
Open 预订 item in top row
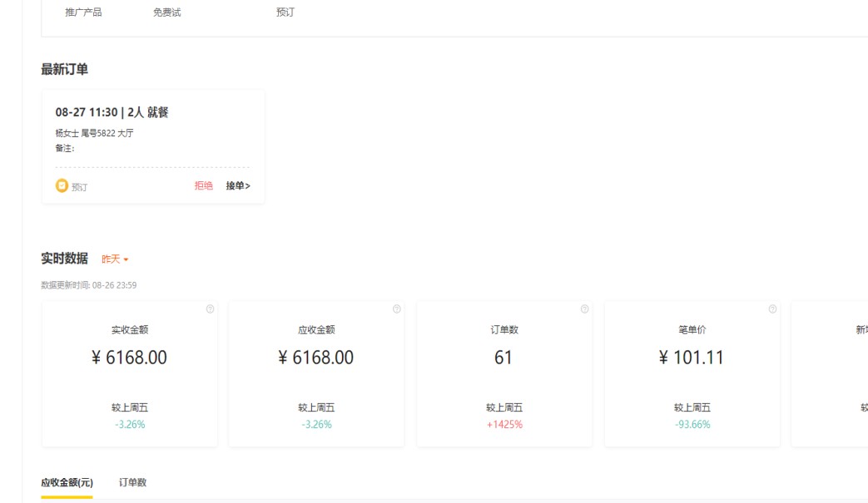click(x=285, y=12)
